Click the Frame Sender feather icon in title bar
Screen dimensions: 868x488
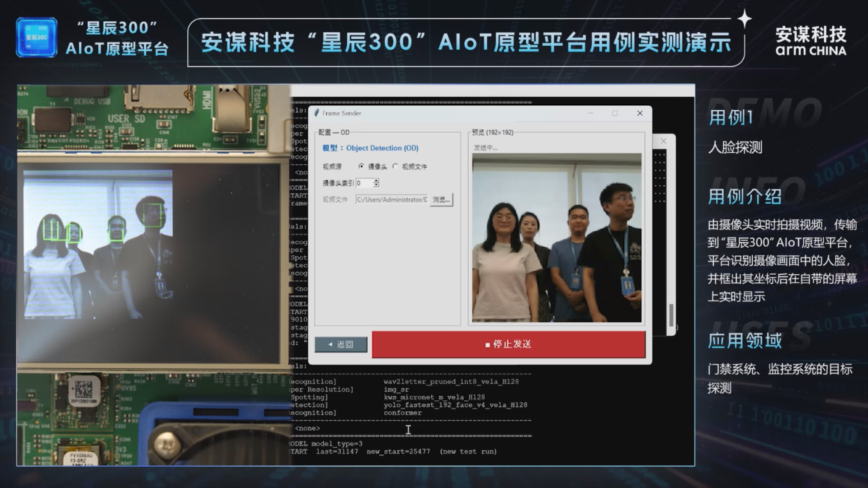click(317, 113)
